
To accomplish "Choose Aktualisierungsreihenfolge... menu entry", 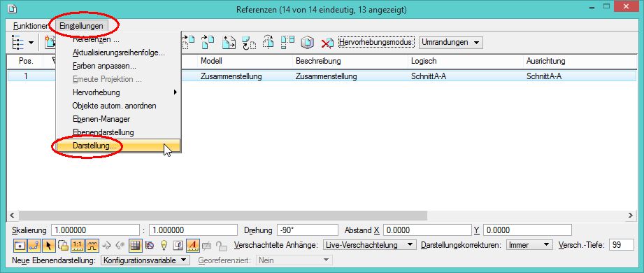I will pyautogui.click(x=118, y=52).
